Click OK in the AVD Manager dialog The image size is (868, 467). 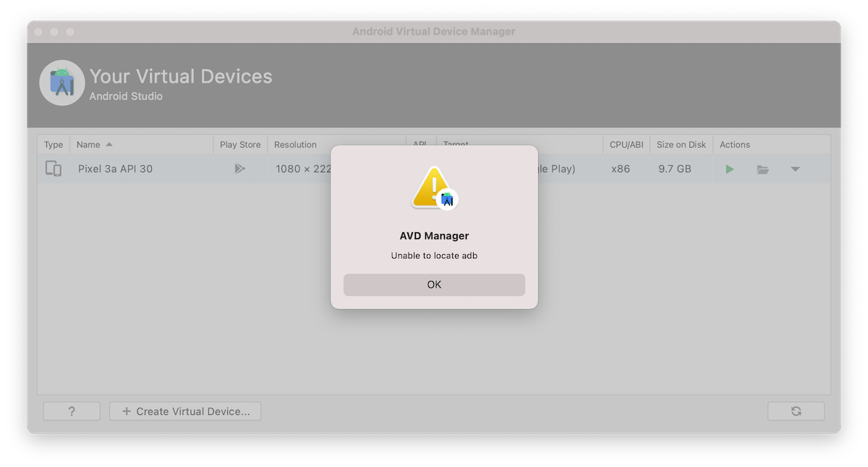434,285
